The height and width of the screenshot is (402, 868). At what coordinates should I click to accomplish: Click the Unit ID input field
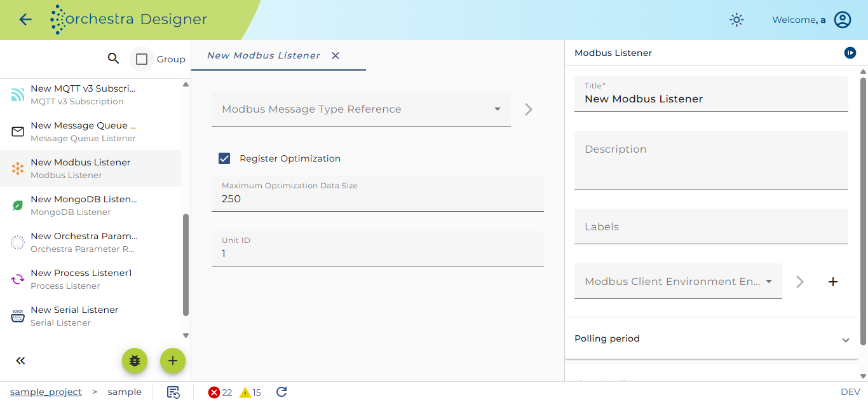click(377, 248)
